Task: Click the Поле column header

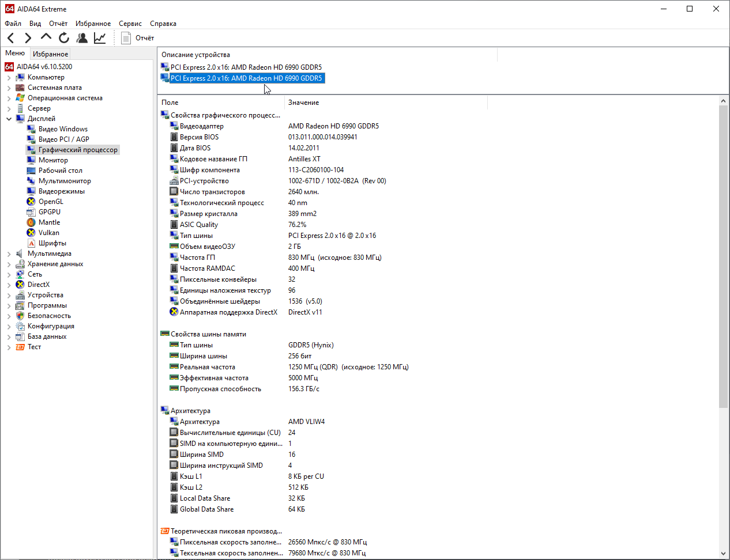Action: (221, 103)
